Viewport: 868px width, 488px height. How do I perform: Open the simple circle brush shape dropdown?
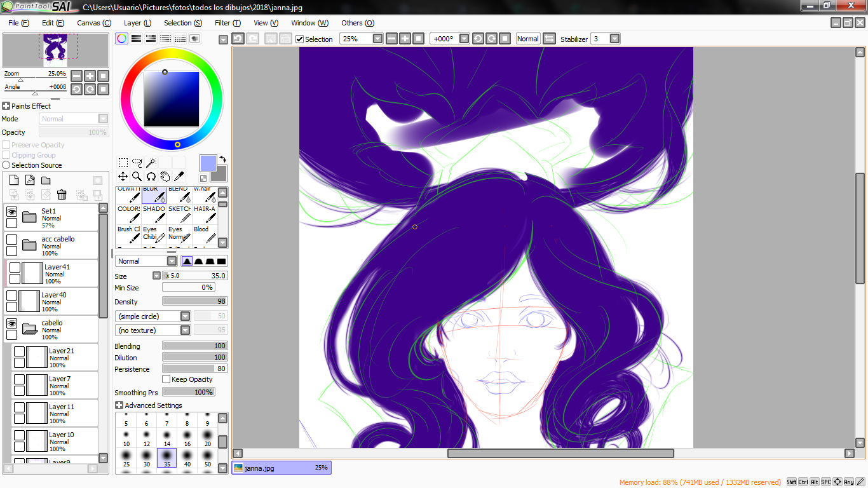185,316
